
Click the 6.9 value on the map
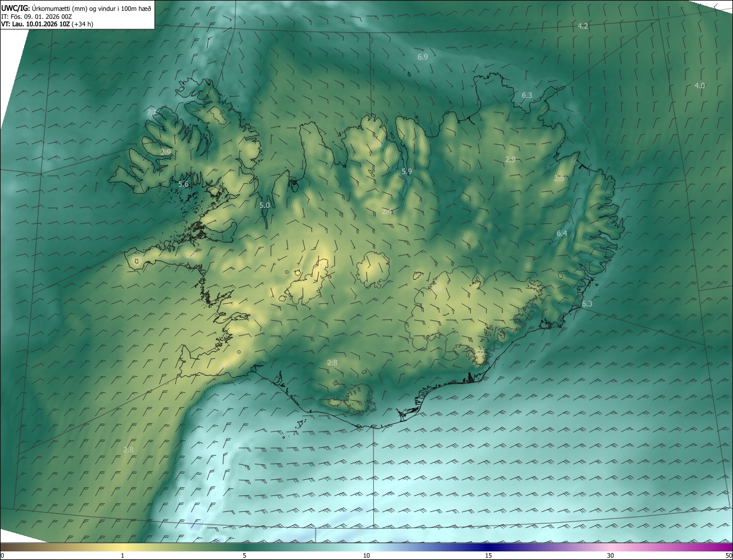(423, 57)
